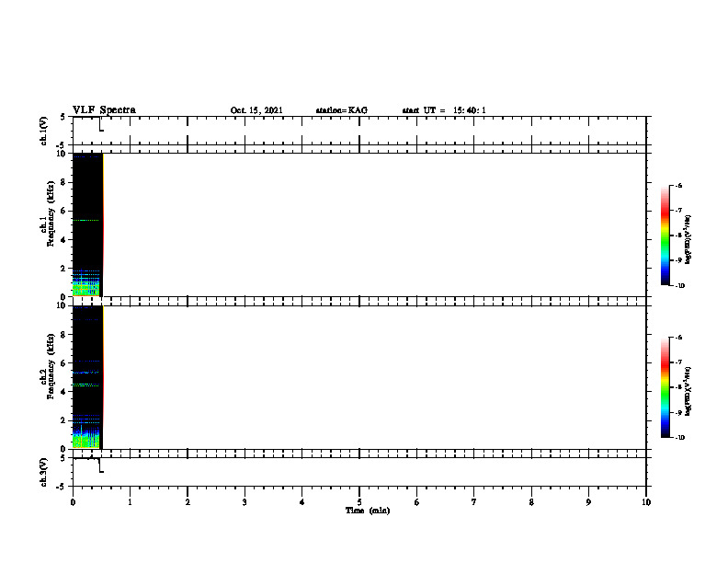
Task: Click the 'ch.1(V)' axis label at top
Action: (43, 131)
